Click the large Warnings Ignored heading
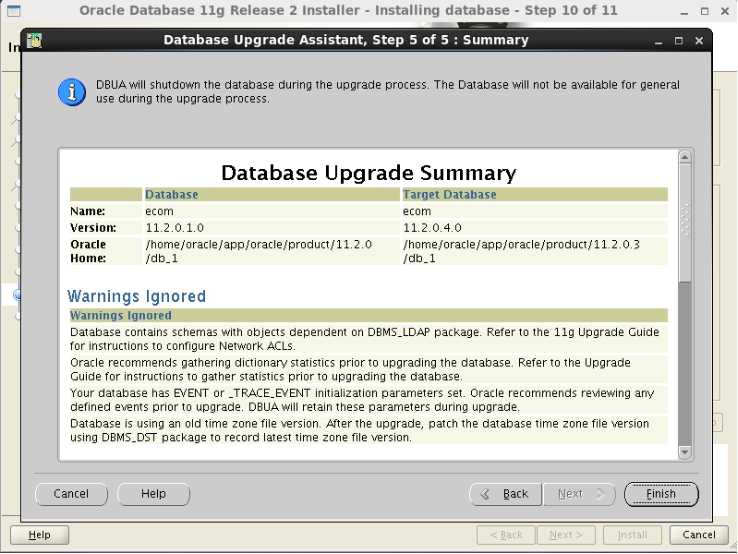 136,296
